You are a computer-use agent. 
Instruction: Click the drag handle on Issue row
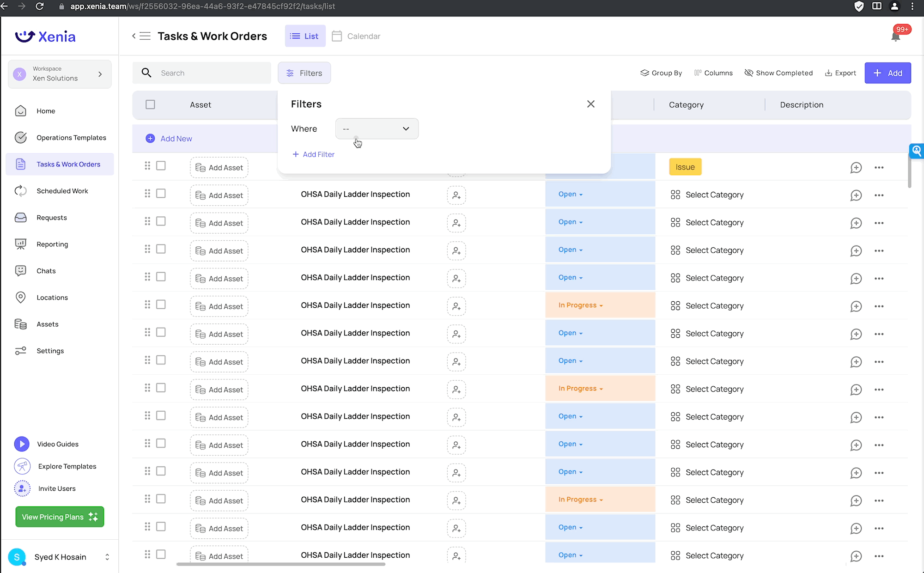click(147, 165)
